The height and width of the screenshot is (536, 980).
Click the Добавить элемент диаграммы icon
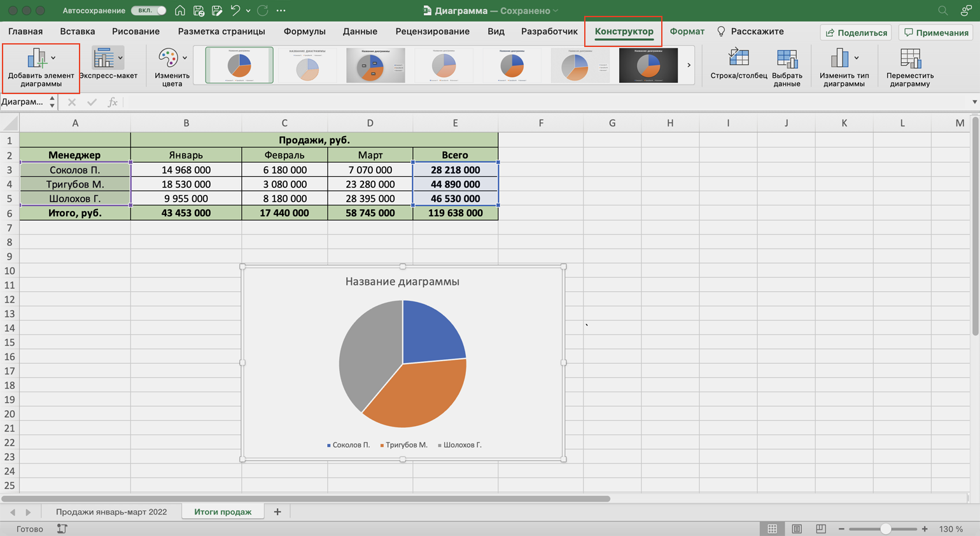pos(37,58)
